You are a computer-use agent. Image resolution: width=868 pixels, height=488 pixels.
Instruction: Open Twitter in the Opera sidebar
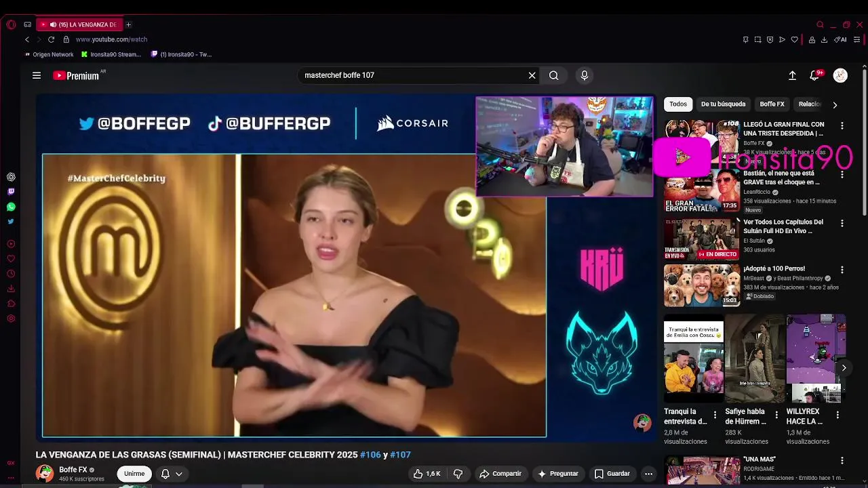[11, 222]
